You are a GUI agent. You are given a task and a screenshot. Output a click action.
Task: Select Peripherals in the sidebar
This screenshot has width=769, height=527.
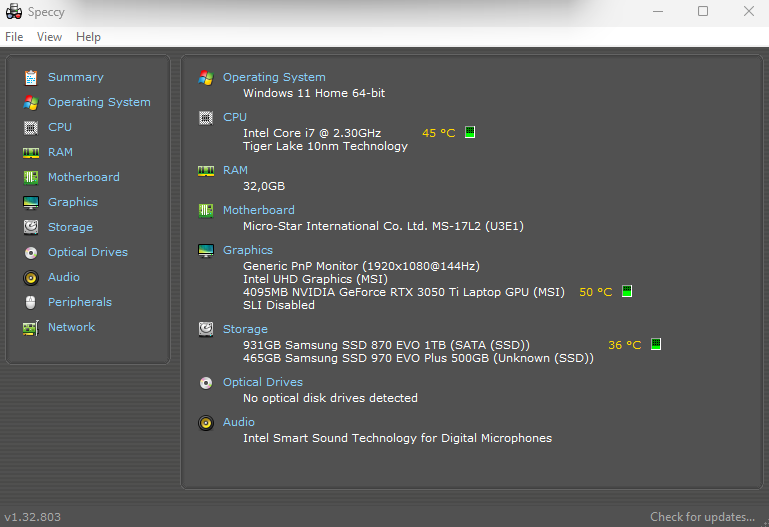(80, 302)
